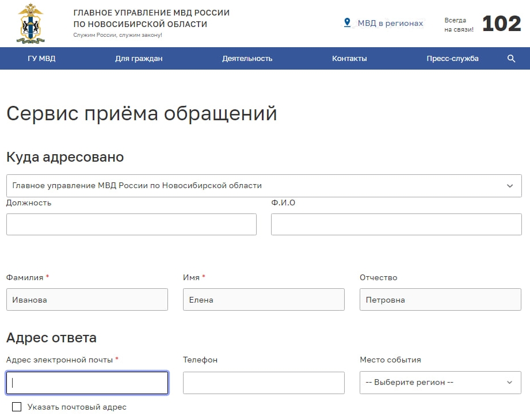This screenshot has width=530, height=420.
Task: Click the chevron in the addressee selector
Action: click(x=509, y=186)
